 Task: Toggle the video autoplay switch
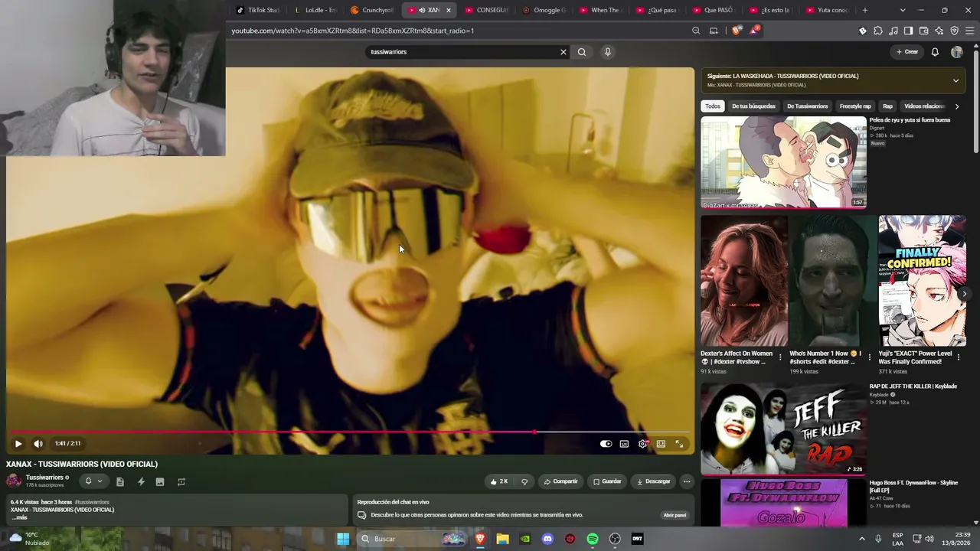coord(606,443)
